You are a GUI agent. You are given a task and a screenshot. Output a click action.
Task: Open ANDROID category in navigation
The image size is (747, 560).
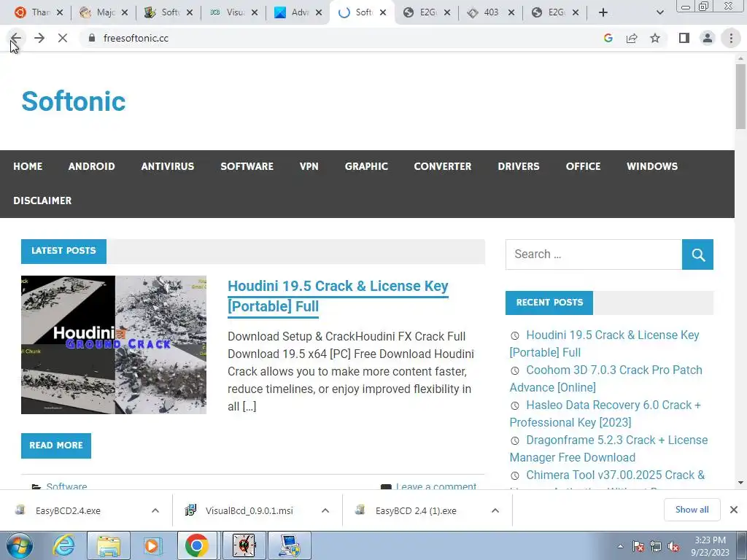[x=91, y=166]
